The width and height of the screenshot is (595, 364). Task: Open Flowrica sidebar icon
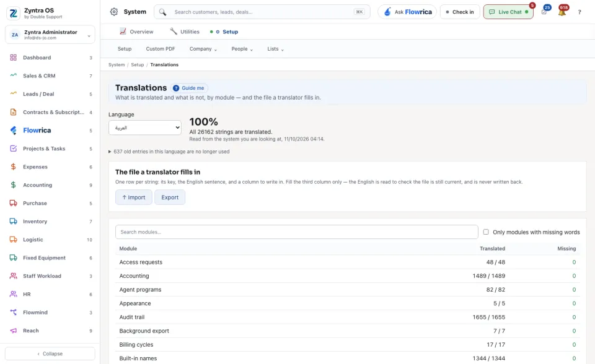(13, 130)
